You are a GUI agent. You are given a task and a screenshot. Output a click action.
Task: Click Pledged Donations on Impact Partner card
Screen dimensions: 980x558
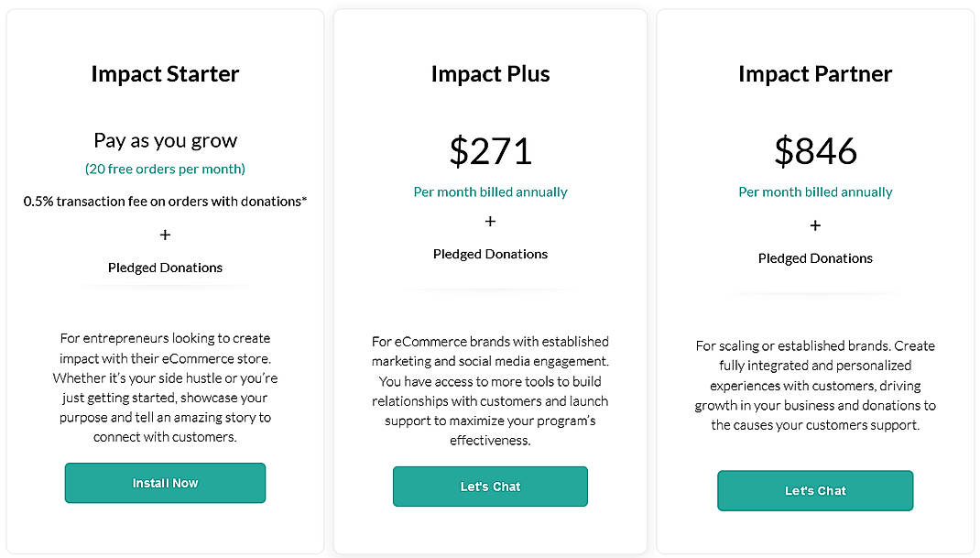coord(814,258)
